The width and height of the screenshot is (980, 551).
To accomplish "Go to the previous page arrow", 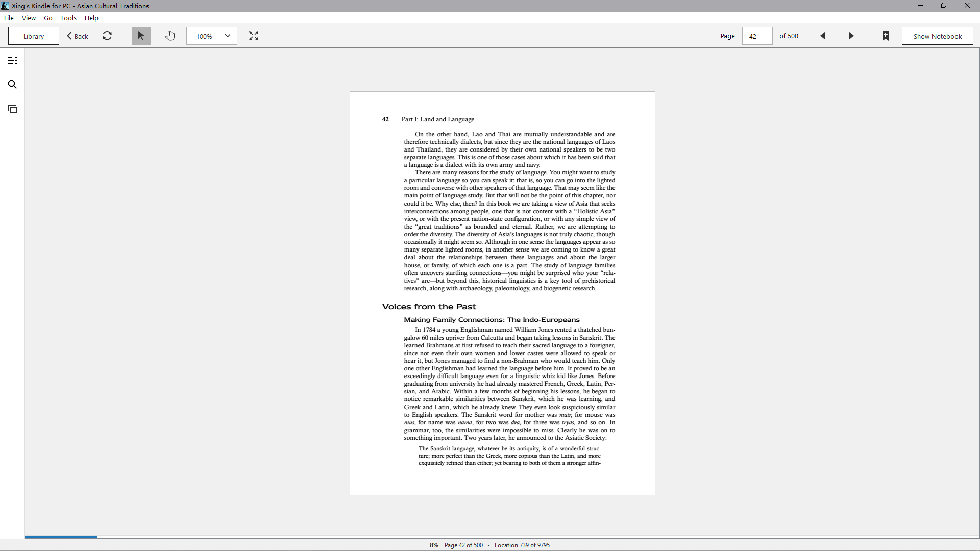I will [x=823, y=36].
